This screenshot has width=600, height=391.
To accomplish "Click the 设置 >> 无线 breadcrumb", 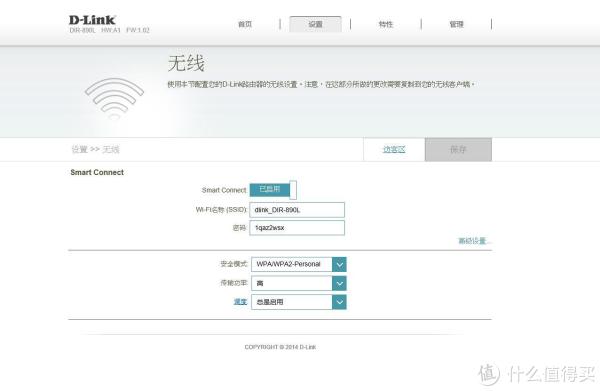I will coord(95,149).
